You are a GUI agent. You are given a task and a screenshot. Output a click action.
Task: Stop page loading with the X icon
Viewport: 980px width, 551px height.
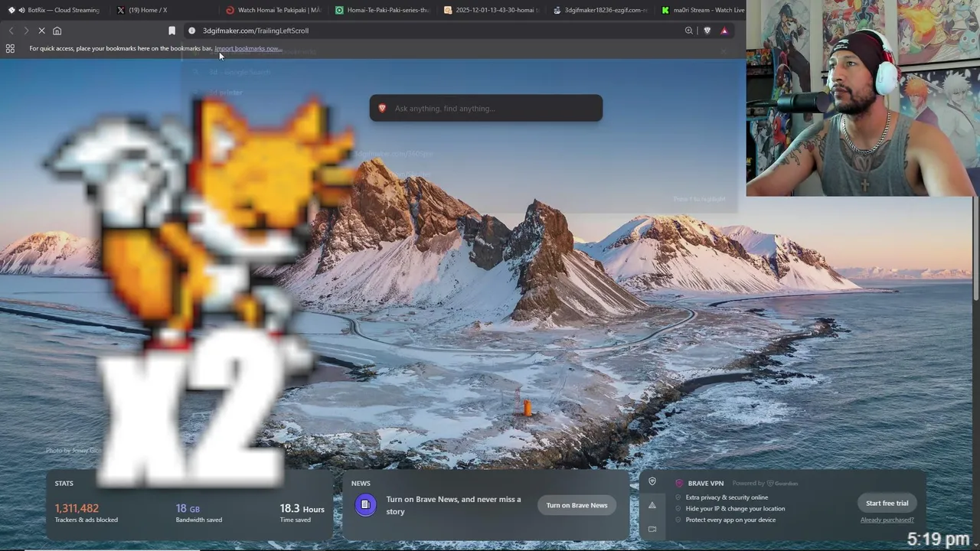pyautogui.click(x=41, y=31)
